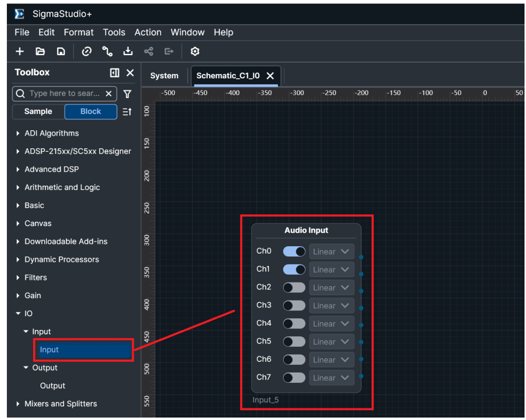
Task: Enable the Ch3 input switch
Action: tap(294, 305)
